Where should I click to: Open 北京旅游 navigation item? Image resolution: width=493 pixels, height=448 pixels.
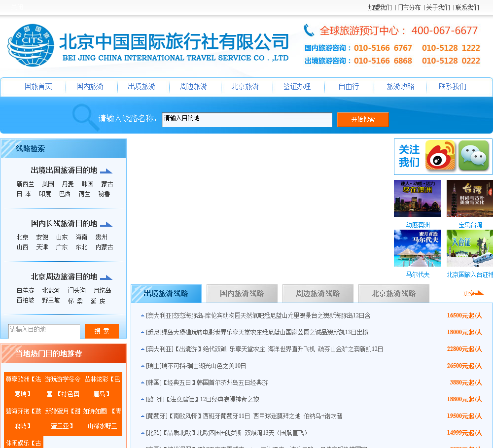point(245,86)
